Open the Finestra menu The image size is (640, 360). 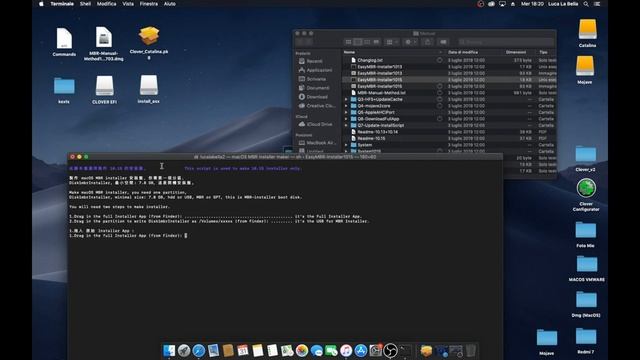tap(149, 4)
